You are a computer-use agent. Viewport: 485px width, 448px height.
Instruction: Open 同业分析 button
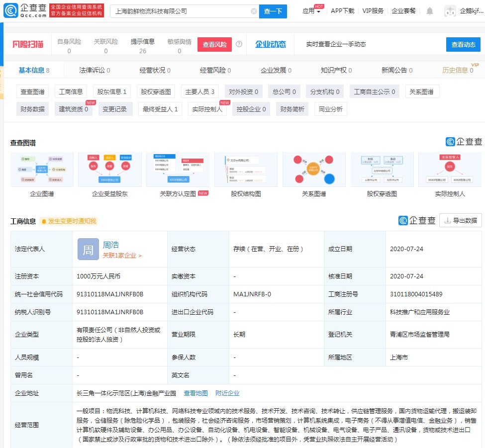click(x=331, y=109)
